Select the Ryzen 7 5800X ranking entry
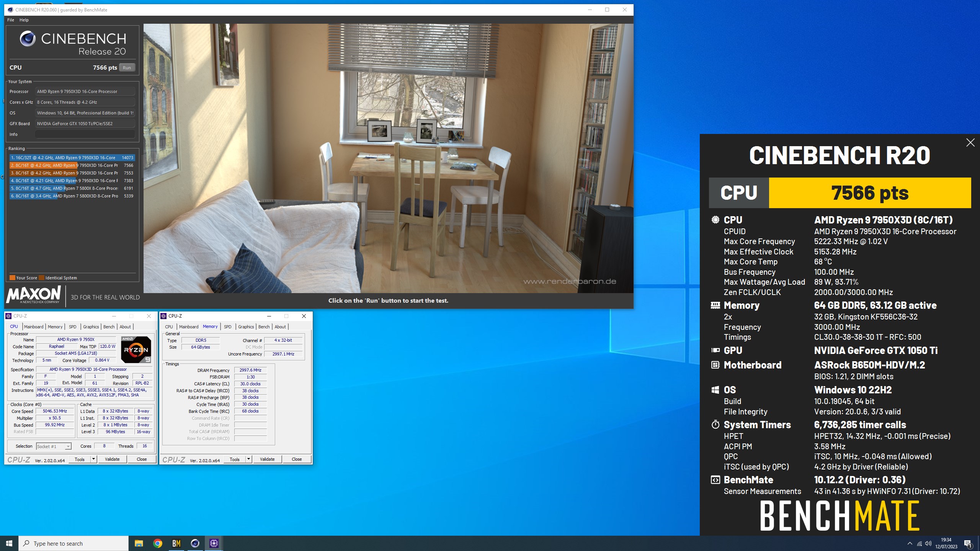 coord(72,188)
